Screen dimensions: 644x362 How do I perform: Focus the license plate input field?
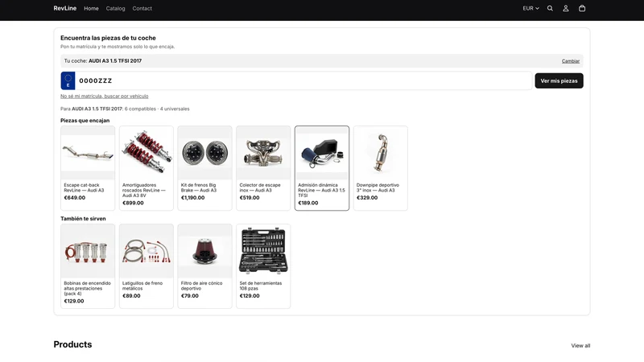point(303,81)
